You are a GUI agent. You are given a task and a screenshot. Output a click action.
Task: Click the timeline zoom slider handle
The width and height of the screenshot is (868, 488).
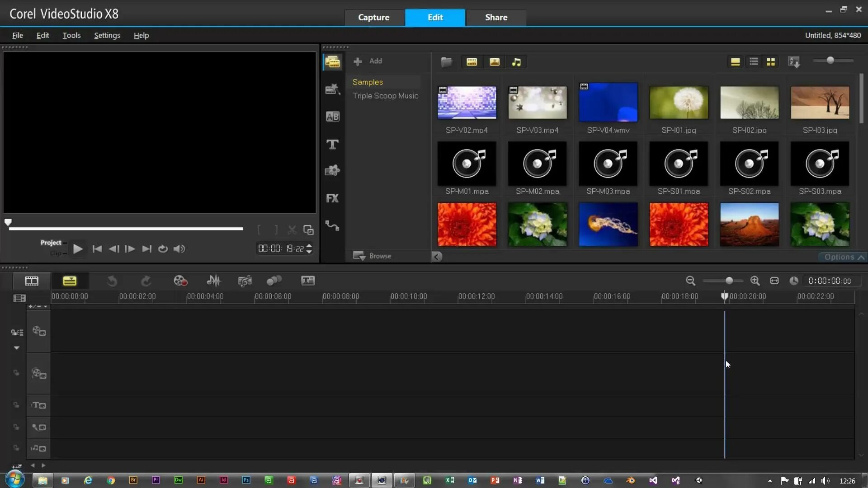tap(729, 281)
